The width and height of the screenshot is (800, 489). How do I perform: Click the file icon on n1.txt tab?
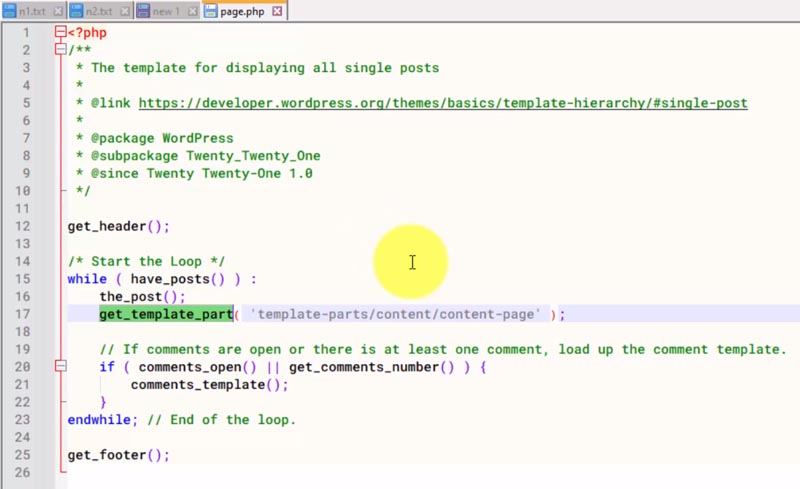pyautogui.click(x=10, y=11)
